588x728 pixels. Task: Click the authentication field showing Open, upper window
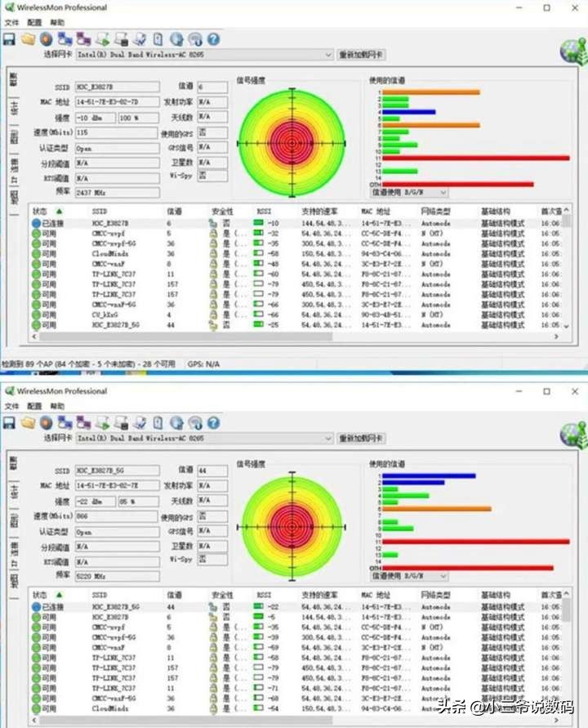click(117, 149)
